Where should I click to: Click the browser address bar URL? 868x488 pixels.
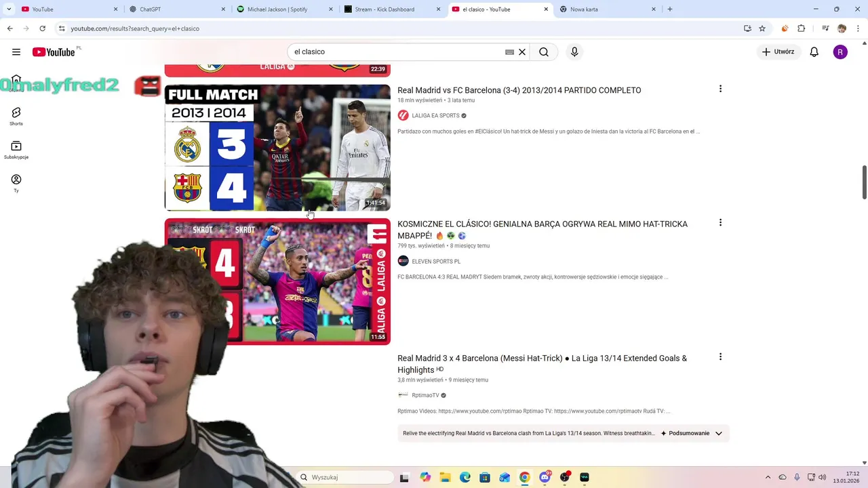[x=135, y=28]
